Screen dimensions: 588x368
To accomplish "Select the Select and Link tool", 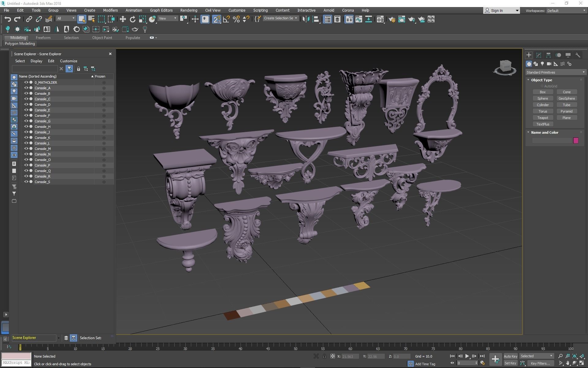I will point(29,19).
